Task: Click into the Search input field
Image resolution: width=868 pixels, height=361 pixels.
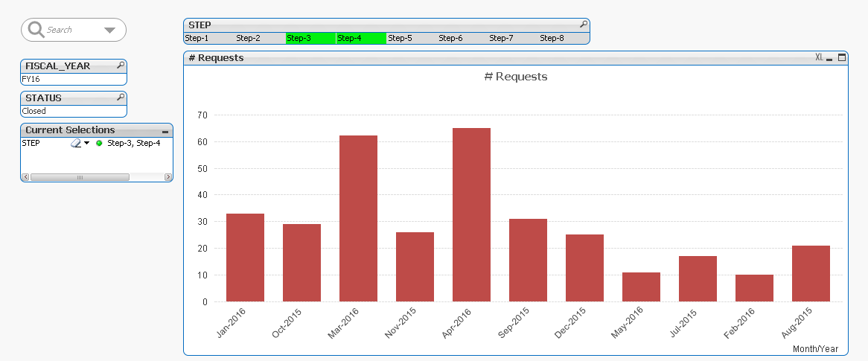Action: point(72,30)
